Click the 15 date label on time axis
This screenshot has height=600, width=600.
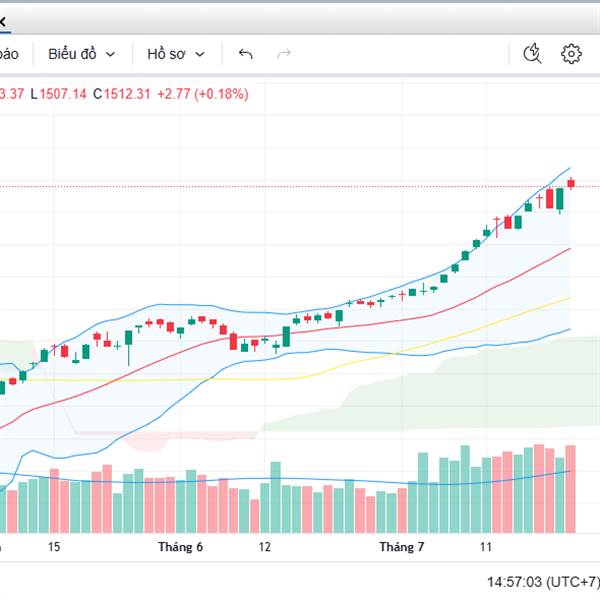(x=54, y=547)
